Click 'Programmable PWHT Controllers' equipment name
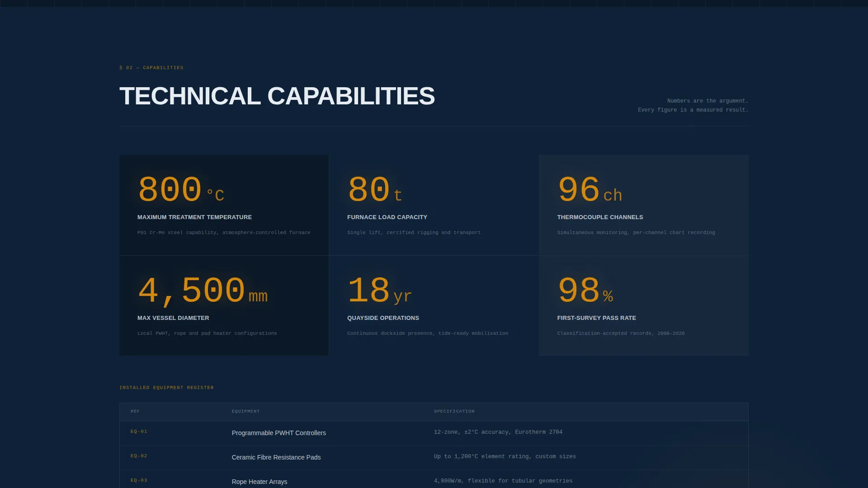 pyautogui.click(x=278, y=433)
